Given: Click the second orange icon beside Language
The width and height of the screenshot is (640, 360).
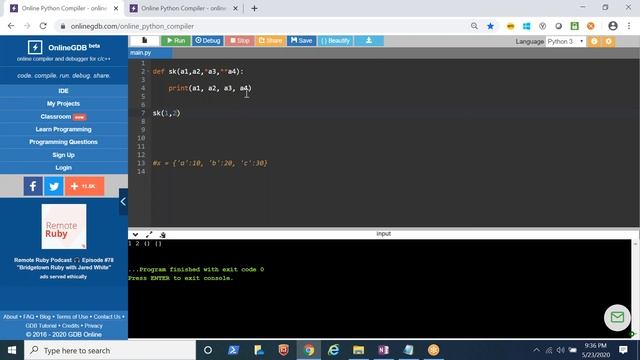Looking at the screenshot, I should pyautogui.click(x=609, y=41).
